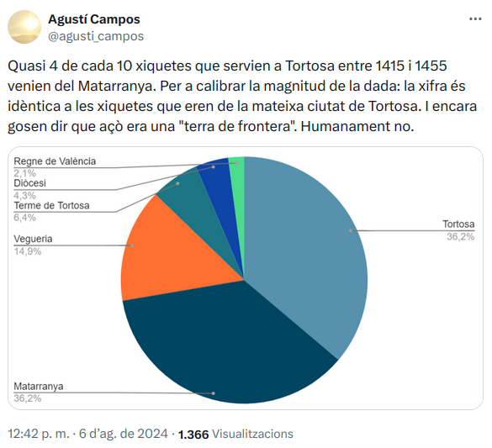
Task: Click the Matarranya 36,2% label
Action: (39, 392)
